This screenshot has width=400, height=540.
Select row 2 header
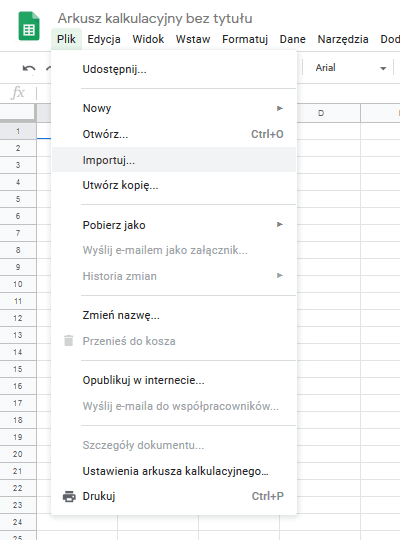point(18,148)
